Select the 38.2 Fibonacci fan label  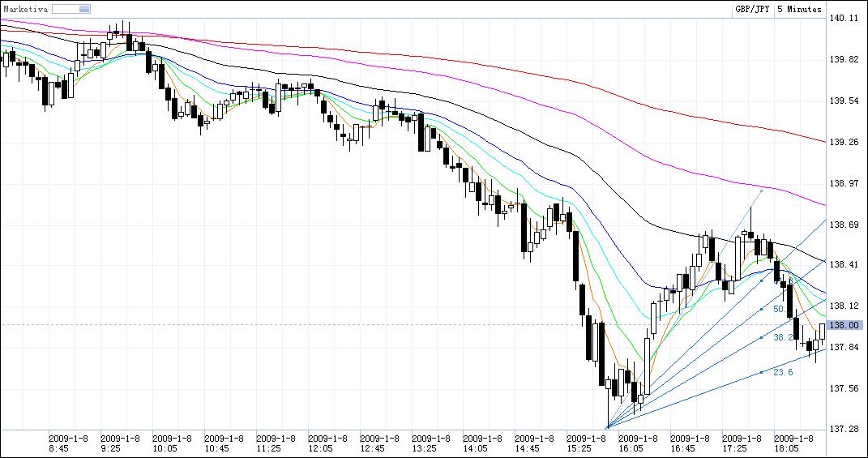pyautogui.click(x=783, y=337)
